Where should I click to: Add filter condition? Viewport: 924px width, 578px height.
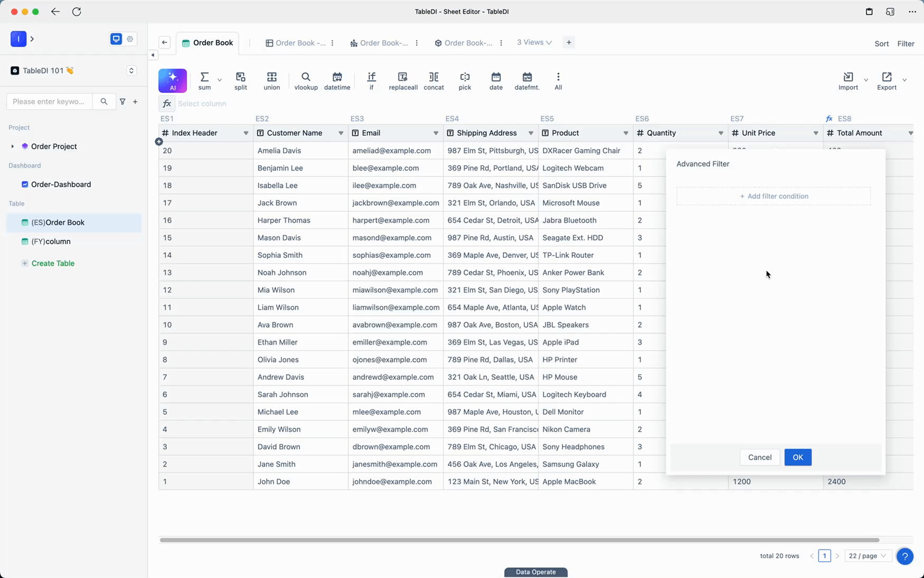(774, 196)
